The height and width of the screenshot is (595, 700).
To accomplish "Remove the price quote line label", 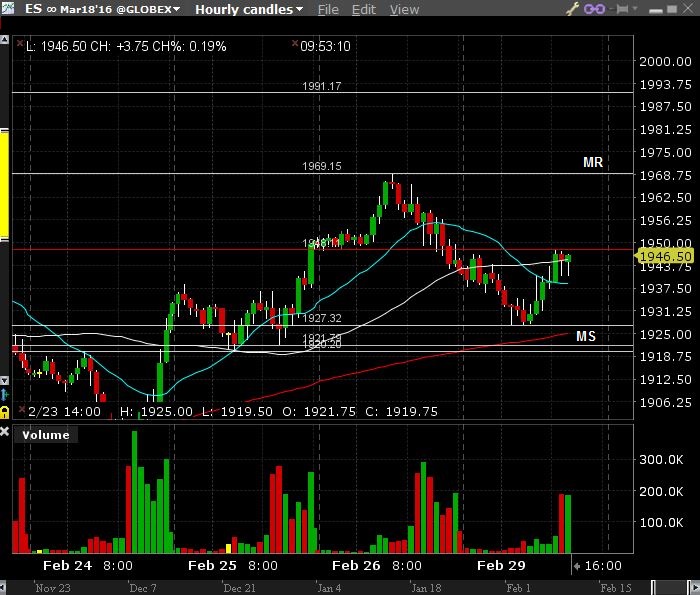I will coord(18,46).
